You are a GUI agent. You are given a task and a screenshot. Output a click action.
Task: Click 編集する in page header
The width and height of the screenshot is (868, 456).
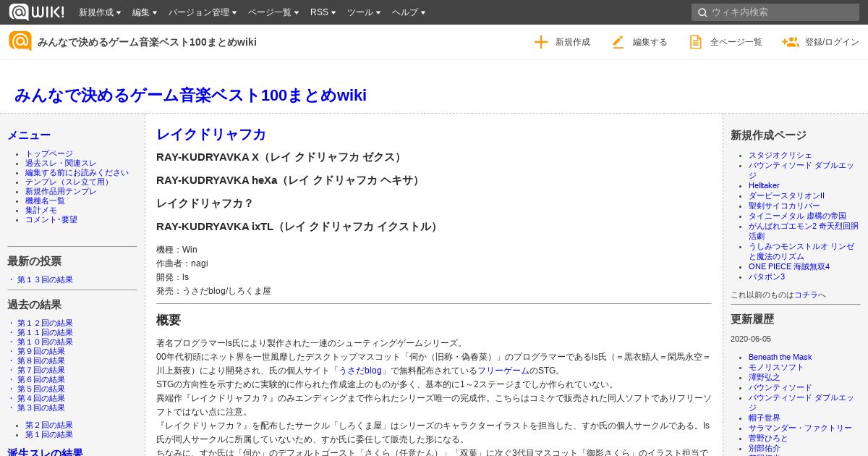639,42
